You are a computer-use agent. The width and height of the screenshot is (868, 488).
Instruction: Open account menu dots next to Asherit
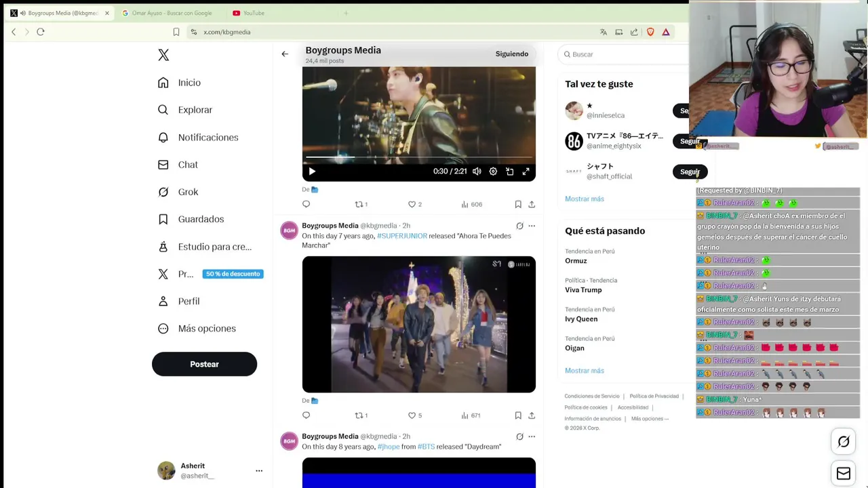point(259,470)
